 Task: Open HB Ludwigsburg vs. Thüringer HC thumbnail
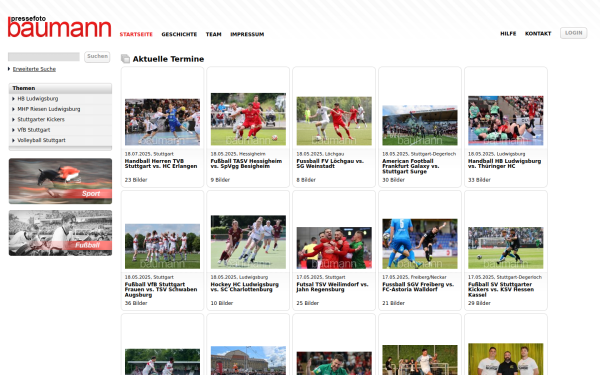(505, 121)
